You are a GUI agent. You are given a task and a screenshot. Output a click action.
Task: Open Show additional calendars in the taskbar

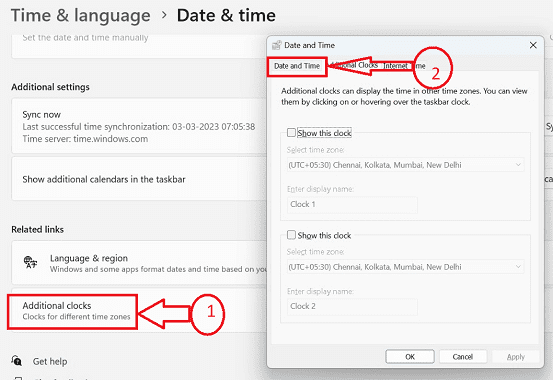140,179
